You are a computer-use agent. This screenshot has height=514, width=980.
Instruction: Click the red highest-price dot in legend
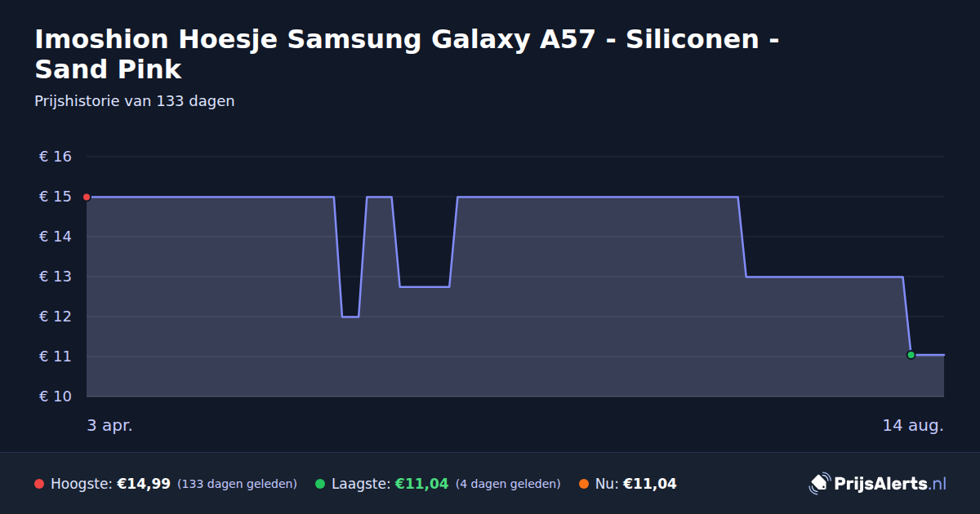pos(39,484)
